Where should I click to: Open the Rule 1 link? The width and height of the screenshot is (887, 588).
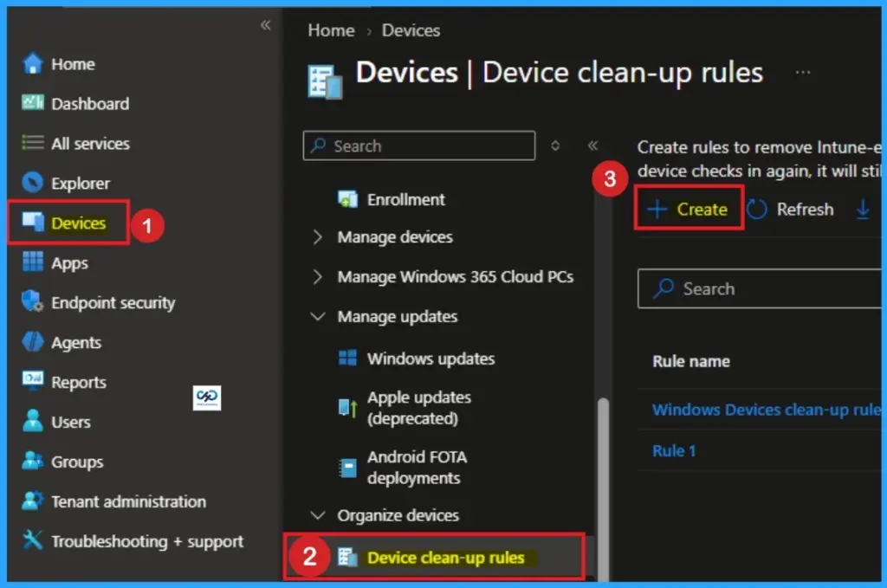tap(674, 450)
